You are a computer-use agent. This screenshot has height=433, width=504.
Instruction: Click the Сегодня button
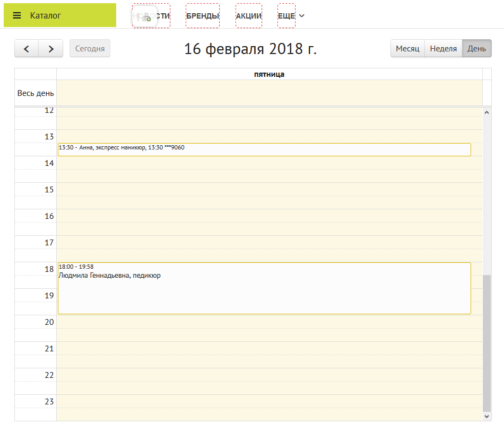(x=90, y=49)
